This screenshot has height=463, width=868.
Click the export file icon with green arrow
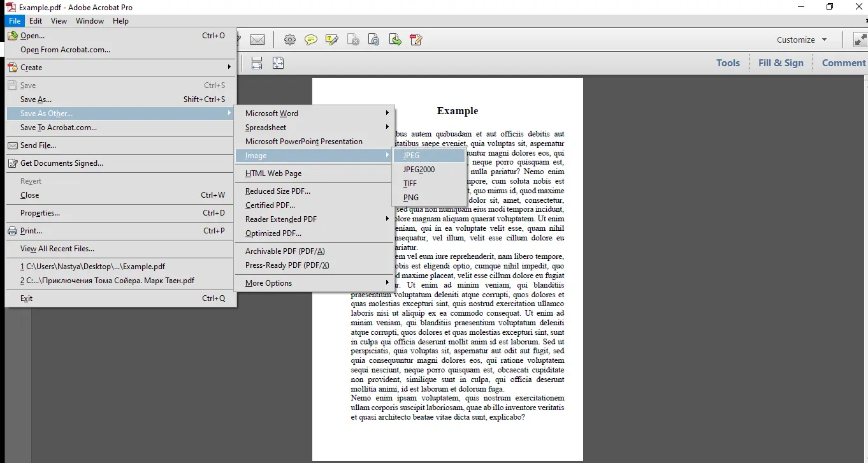(x=395, y=40)
